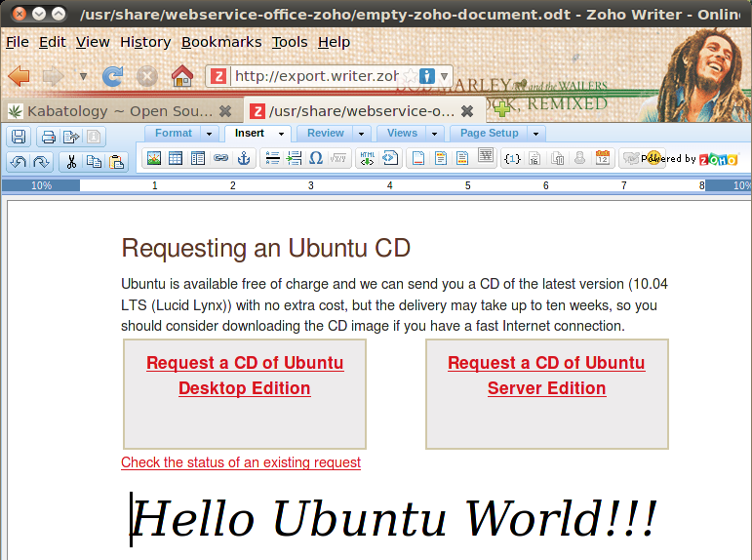Viewport: 752px width, 560px height.
Task: Switch to the Format tab
Action: [174, 133]
